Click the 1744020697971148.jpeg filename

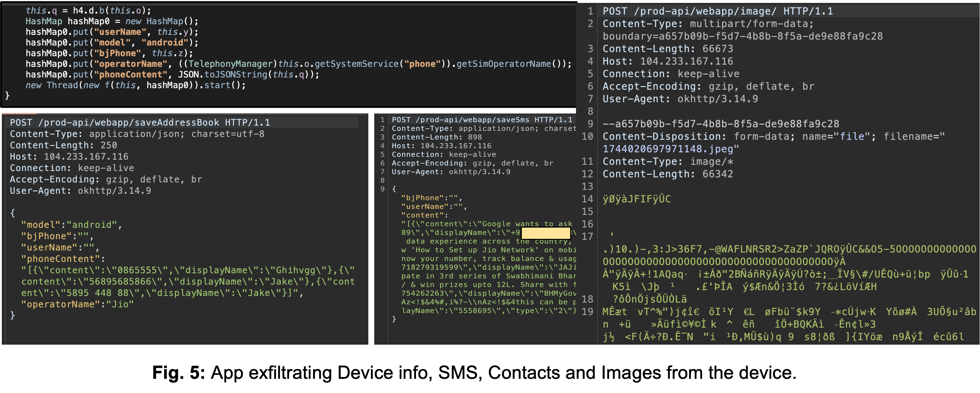[668, 149]
